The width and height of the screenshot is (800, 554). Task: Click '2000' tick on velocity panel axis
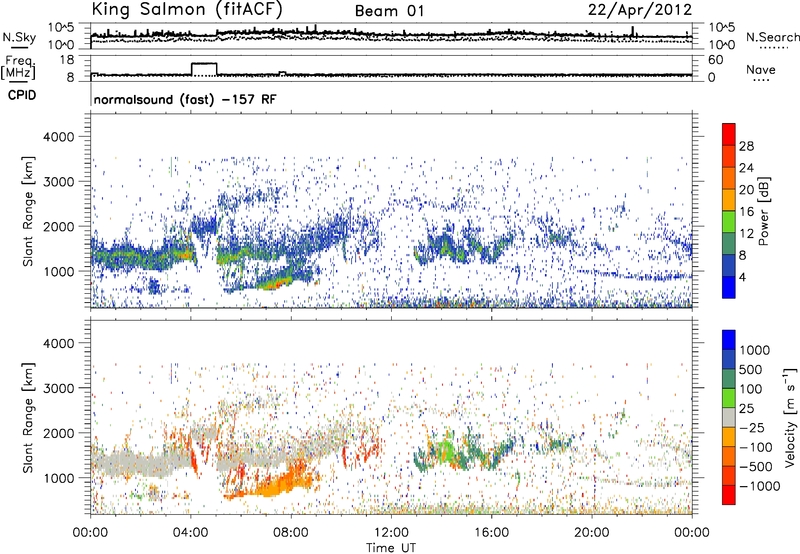59,433
